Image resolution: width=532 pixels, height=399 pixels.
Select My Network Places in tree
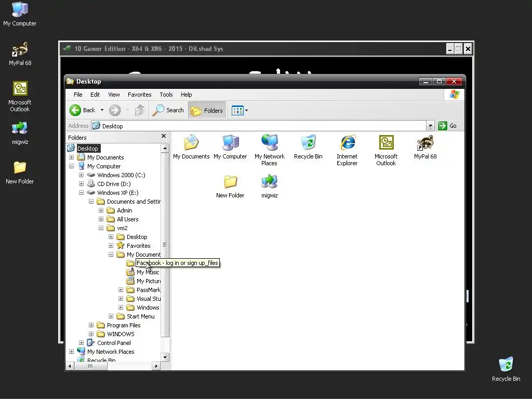tap(111, 352)
